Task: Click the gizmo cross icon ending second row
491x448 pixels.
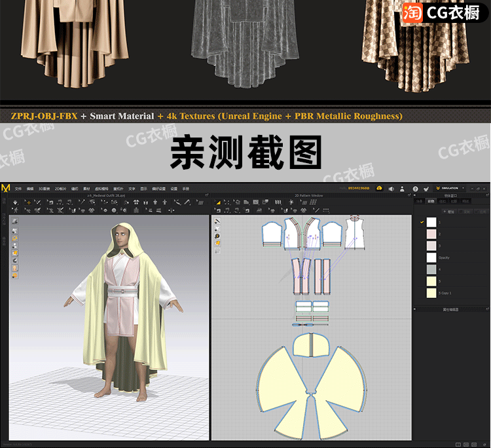Action: coord(172,210)
